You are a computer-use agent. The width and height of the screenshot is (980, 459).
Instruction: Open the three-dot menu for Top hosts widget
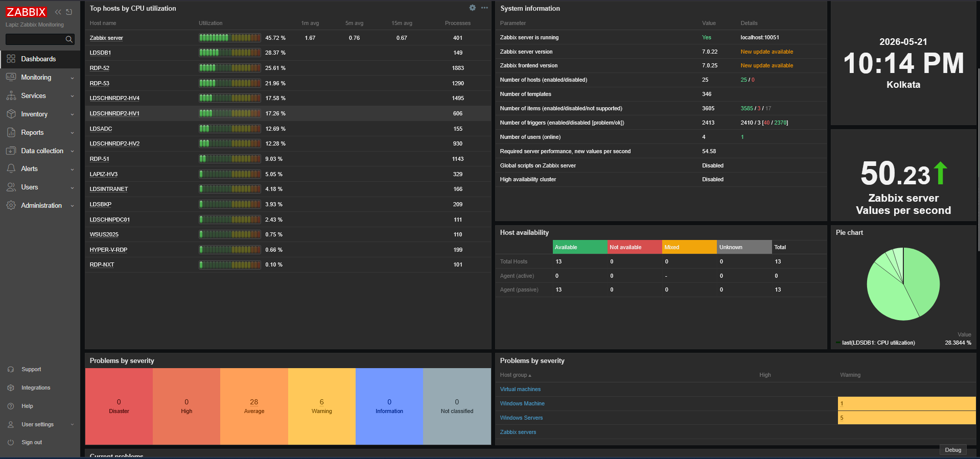click(x=484, y=8)
